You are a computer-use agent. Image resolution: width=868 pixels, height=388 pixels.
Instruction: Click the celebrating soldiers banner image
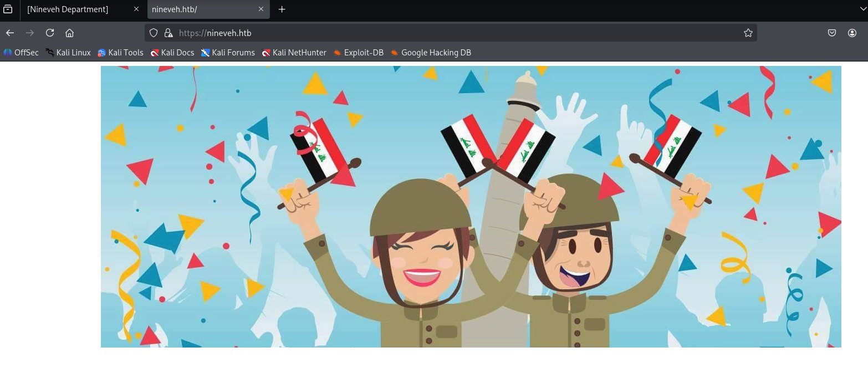(471, 207)
